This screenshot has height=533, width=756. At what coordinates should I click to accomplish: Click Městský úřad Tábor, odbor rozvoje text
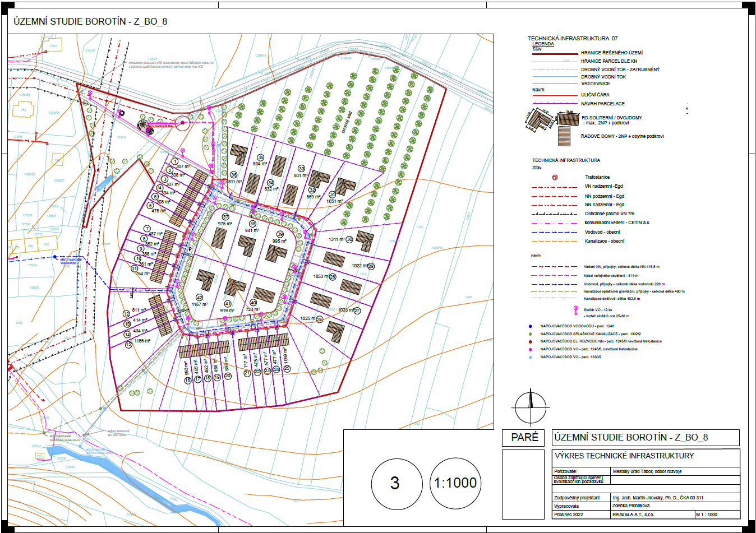(647, 471)
